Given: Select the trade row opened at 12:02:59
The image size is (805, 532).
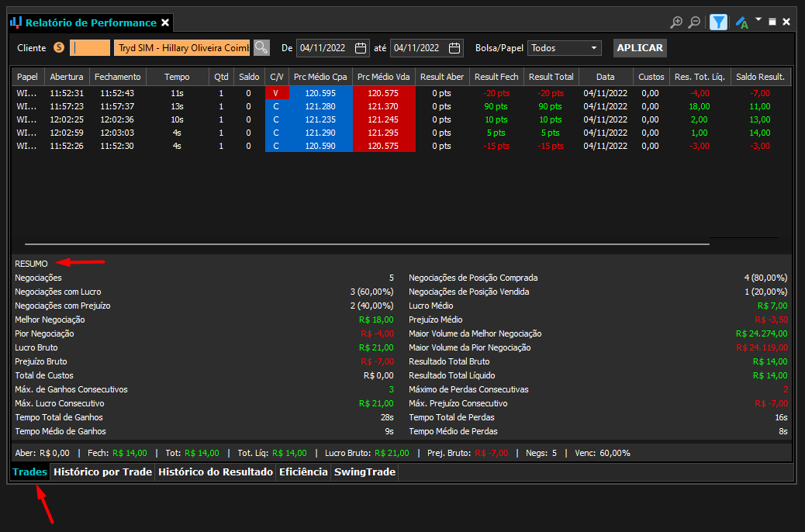Looking at the screenshot, I should pyautogui.click(x=401, y=133).
